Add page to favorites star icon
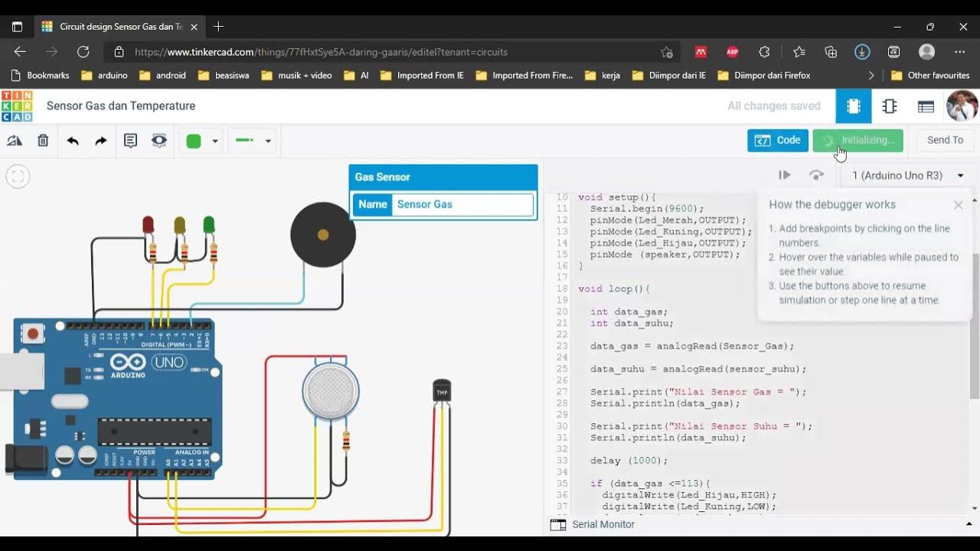 click(666, 52)
